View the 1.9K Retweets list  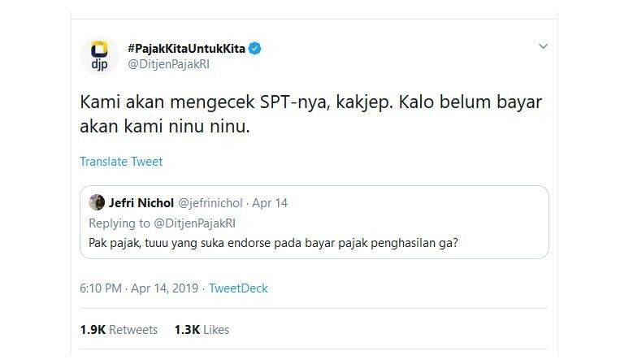coord(119,330)
